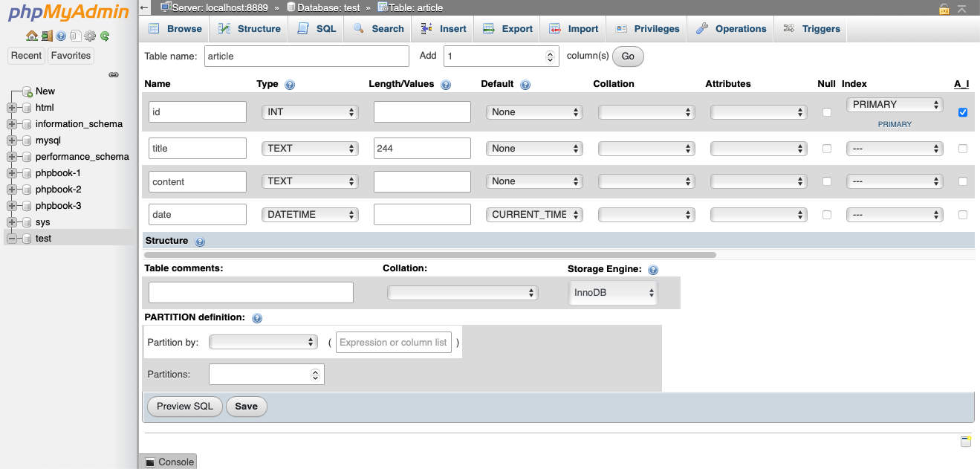The width and height of the screenshot is (980, 469).
Task: Check the A_I checkbox for content column
Action: [963, 181]
